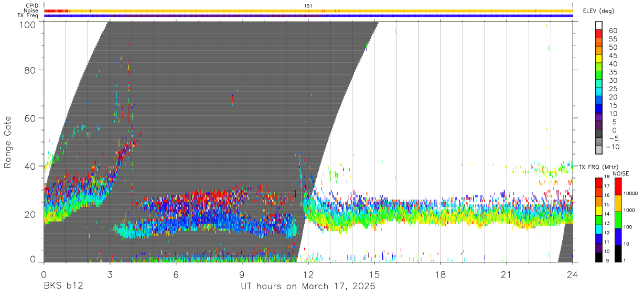Click the "12" tick on UT hours axis
Image resolution: width=644 pixels, height=297 pixels.
[x=308, y=274]
